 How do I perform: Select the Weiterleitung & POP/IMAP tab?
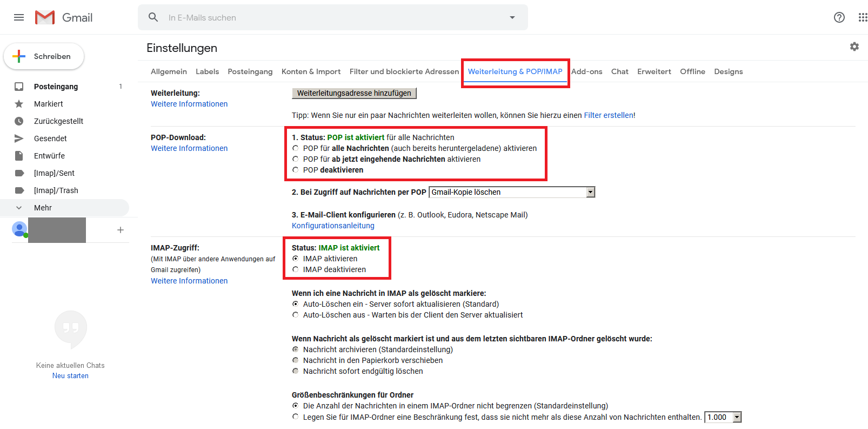(x=515, y=71)
